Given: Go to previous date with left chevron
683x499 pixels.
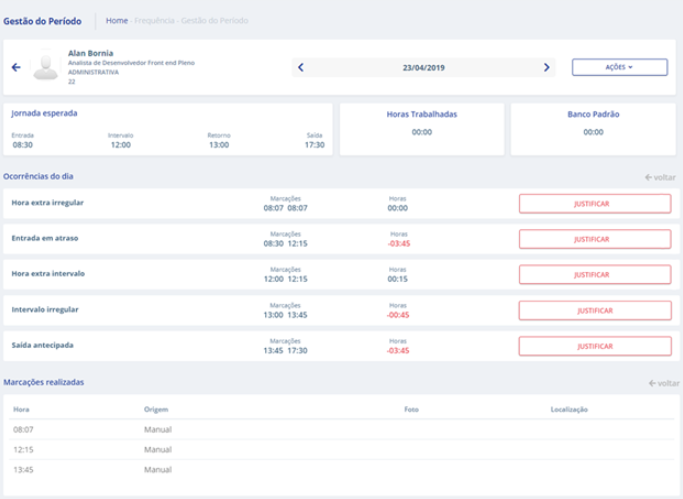Looking at the screenshot, I should 301,67.
